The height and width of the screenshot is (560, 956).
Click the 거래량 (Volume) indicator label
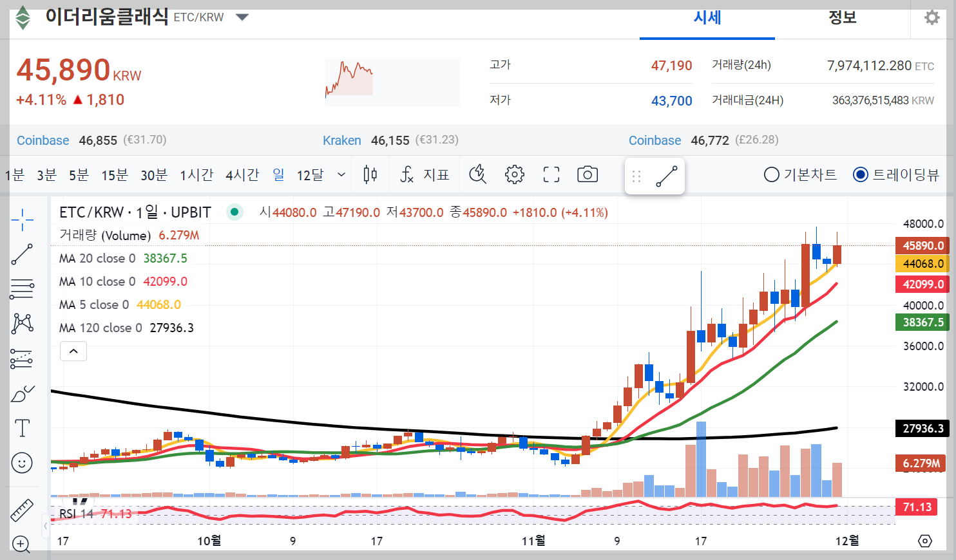[x=105, y=236]
